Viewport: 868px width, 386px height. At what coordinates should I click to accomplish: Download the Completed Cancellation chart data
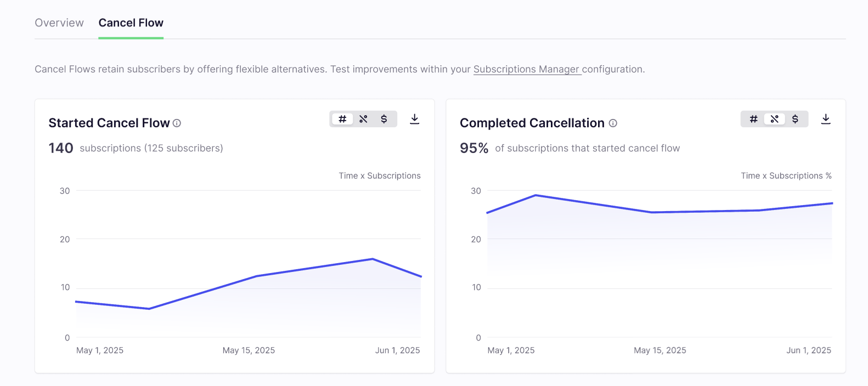click(x=826, y=119)
